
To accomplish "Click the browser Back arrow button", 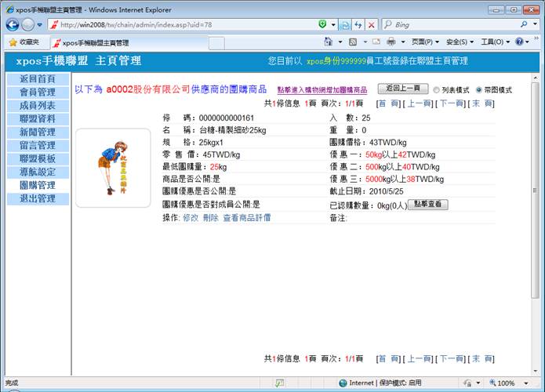I will click(13, 24).
